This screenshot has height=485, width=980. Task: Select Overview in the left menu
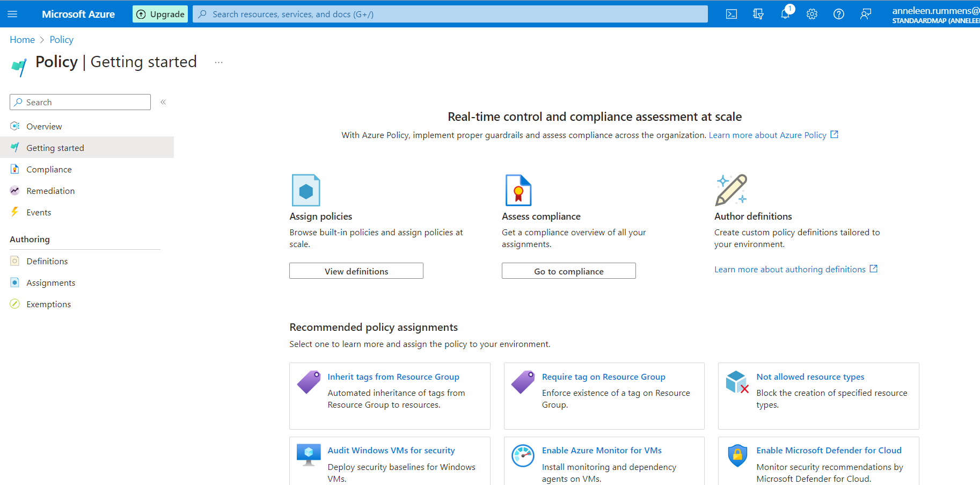tap(87, 126)
